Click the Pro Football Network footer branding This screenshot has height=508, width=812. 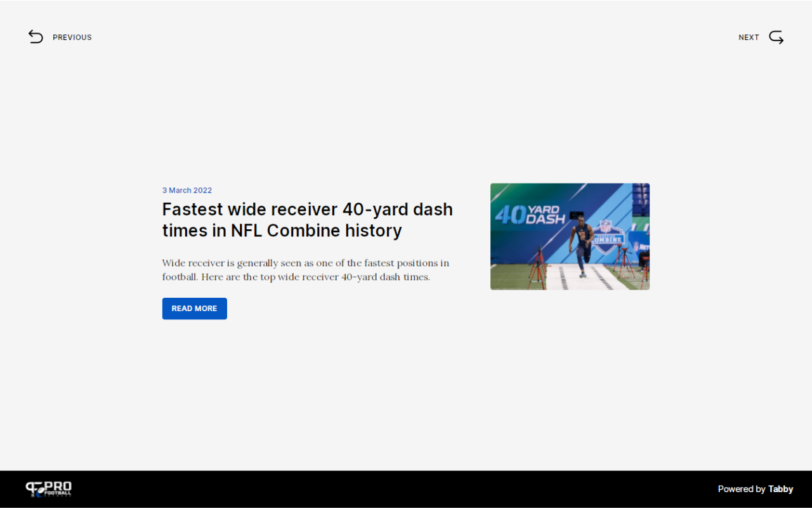click(49, 489)
